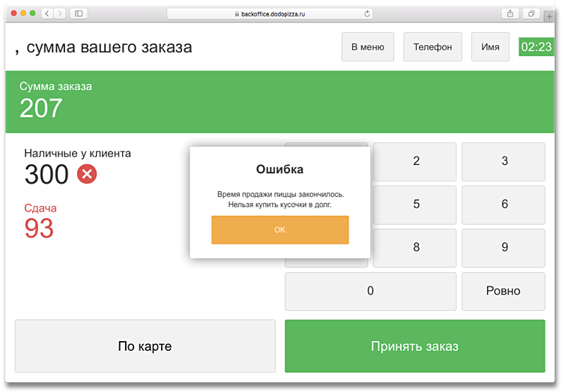Screen dimensions: 562x392
Task: Toggle the Safari sidebar
Action: [79, 13]
